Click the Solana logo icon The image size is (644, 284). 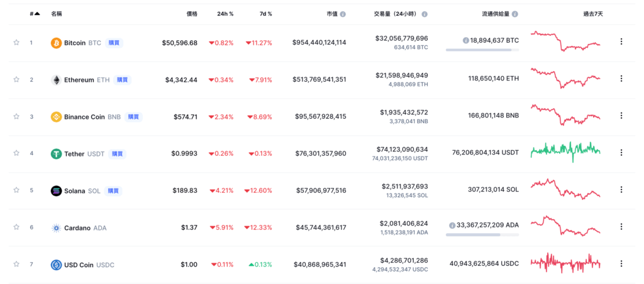56,190
